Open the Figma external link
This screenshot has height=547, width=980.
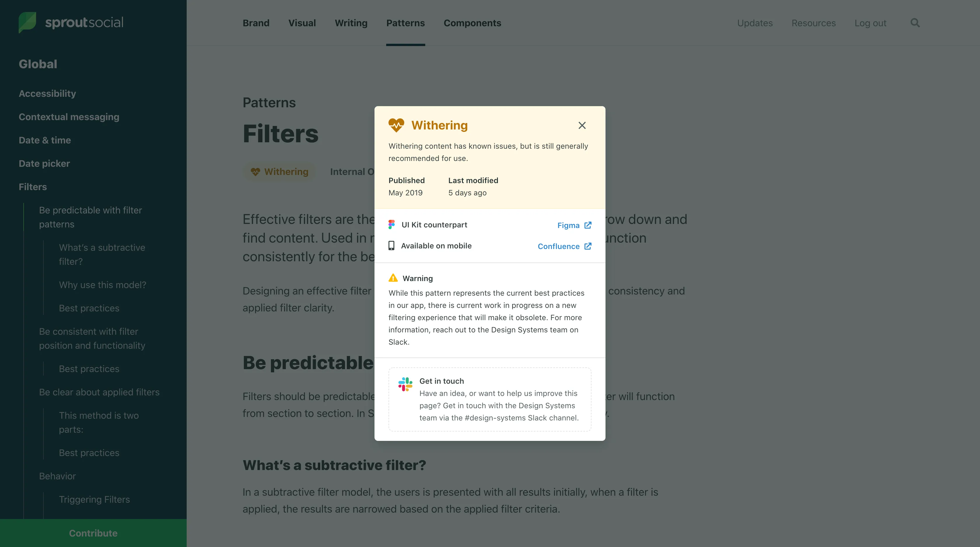tap(574, 225)
